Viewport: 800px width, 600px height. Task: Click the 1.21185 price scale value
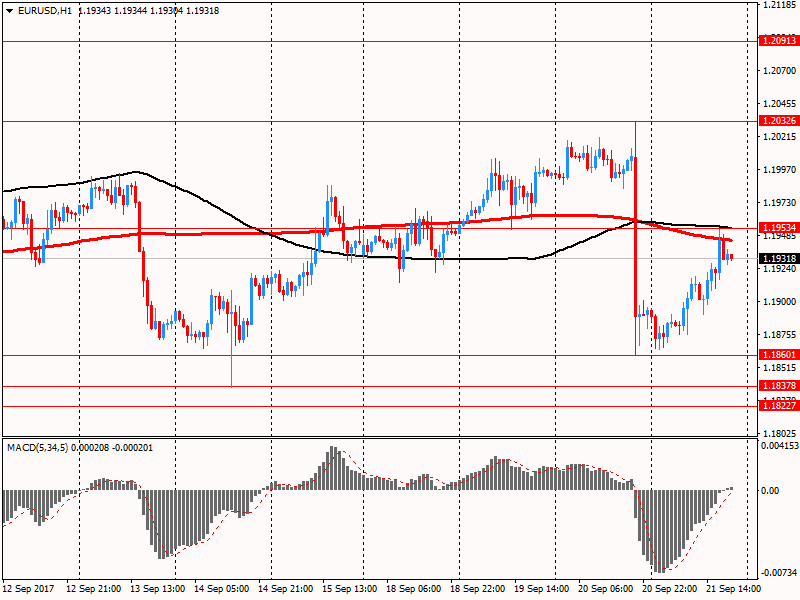coord(780,5)
